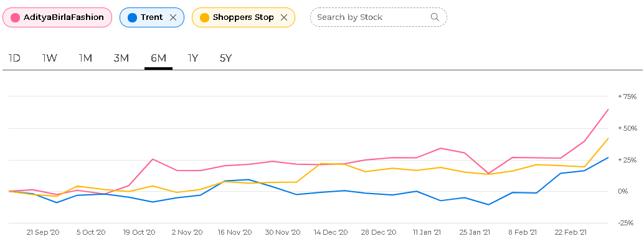Viewport: 644px width, 249px height.
Task: Switch to 3M chart view
Action: tap(121, 58)
